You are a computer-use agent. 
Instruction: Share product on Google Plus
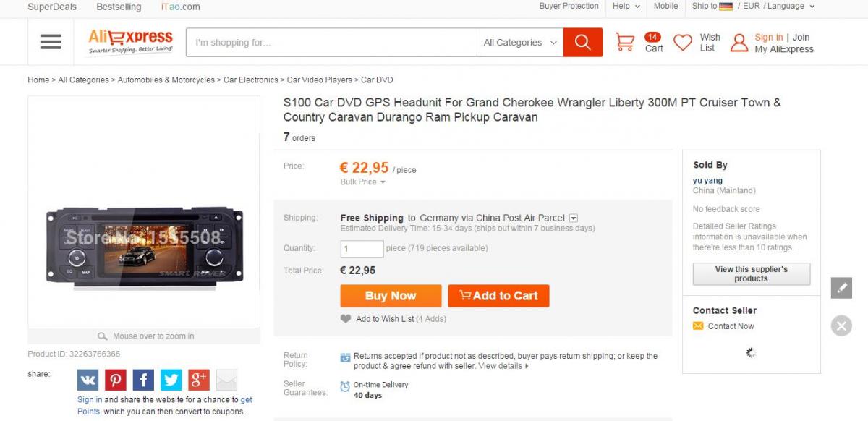point(199,380)
